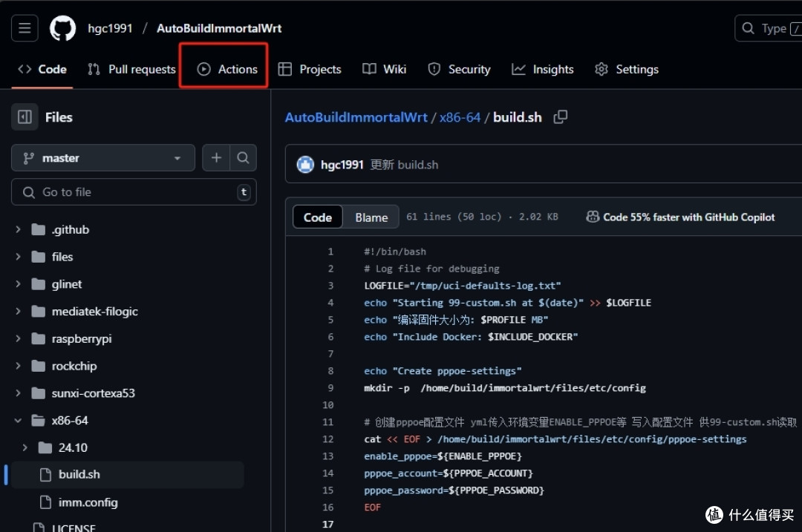Screen dimensions: 802x532
Task: Open the AutoBuildImmortalWrt repository header link
Action: pyautogui.click(x=219, y=28)
